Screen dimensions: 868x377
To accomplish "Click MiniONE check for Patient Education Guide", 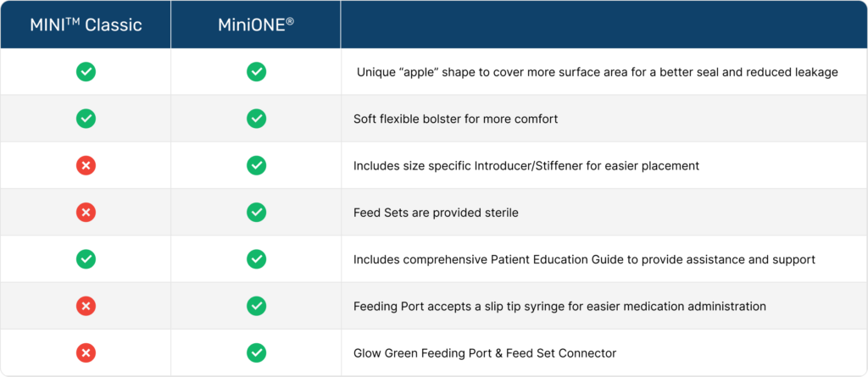I will pyautogui.click(x=256, y=259).
